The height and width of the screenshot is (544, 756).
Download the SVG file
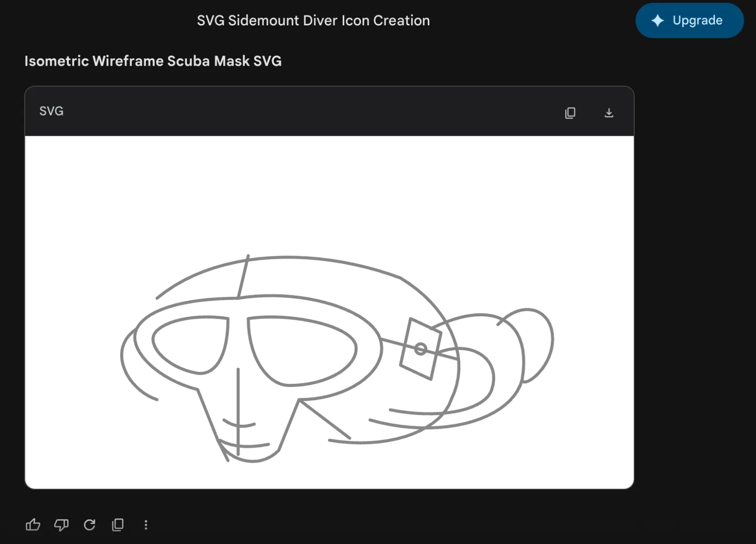point(609,113)
